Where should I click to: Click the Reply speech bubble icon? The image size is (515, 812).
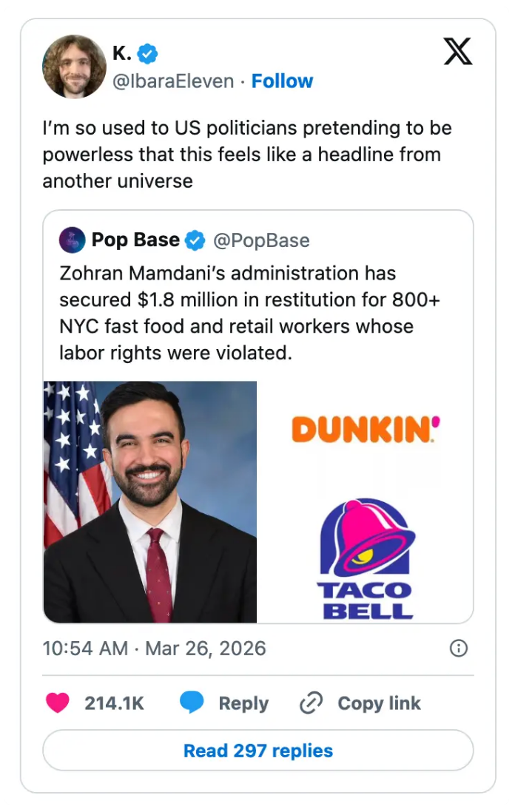(x=192, y=703)
